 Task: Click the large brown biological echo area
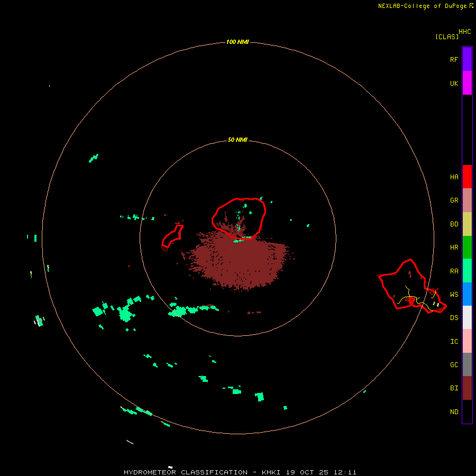click(240, 261)
